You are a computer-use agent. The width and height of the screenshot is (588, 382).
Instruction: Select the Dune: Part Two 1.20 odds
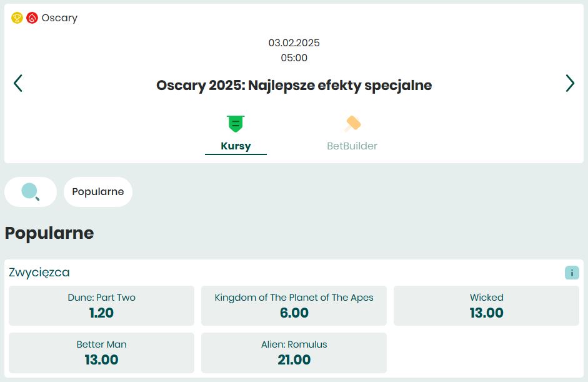[101, 306]
